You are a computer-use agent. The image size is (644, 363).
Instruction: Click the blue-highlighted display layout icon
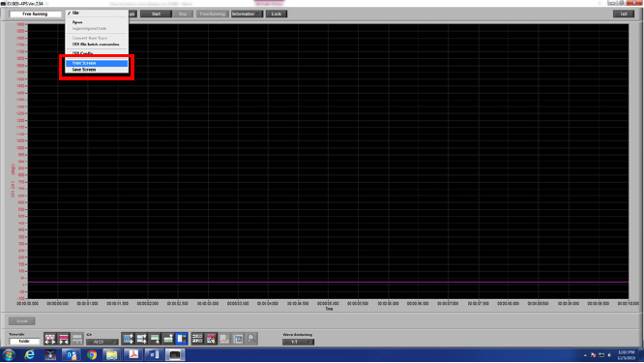[x=182, y=339]
